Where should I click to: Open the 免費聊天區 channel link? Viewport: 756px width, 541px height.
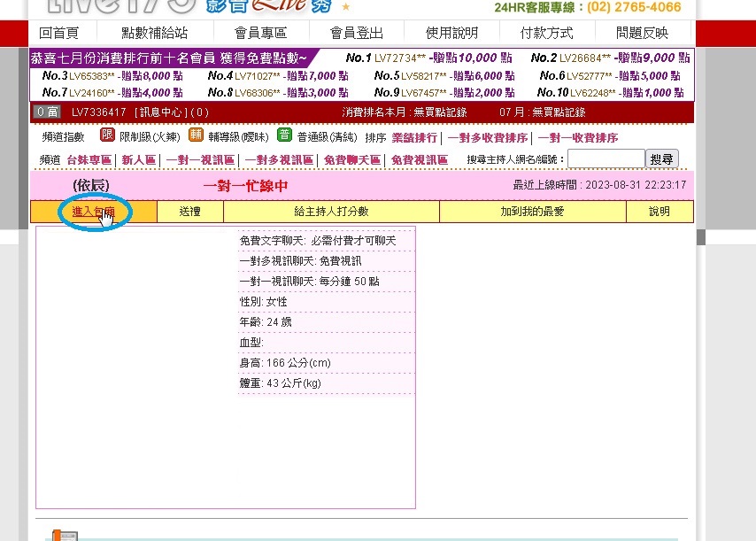[352, 160]
